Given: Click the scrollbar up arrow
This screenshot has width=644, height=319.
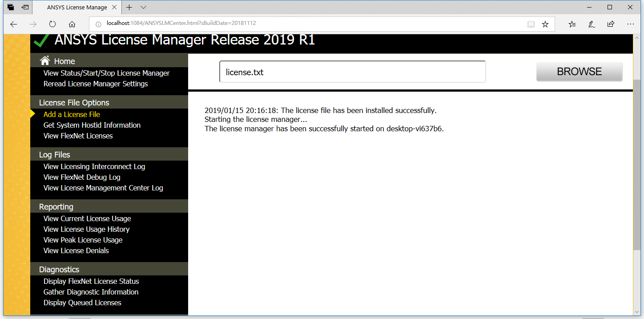Looking at the screenshot, I should point(637,39).
